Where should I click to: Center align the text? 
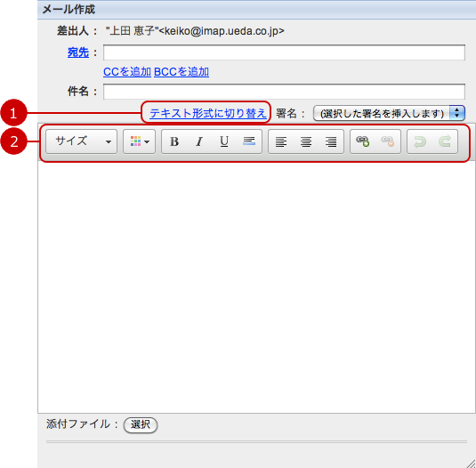306,141
